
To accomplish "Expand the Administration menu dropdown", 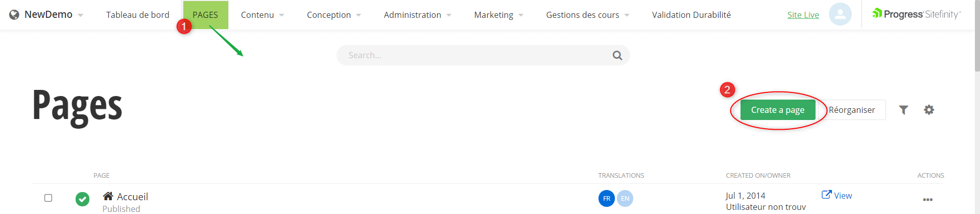I will [417, 15].
